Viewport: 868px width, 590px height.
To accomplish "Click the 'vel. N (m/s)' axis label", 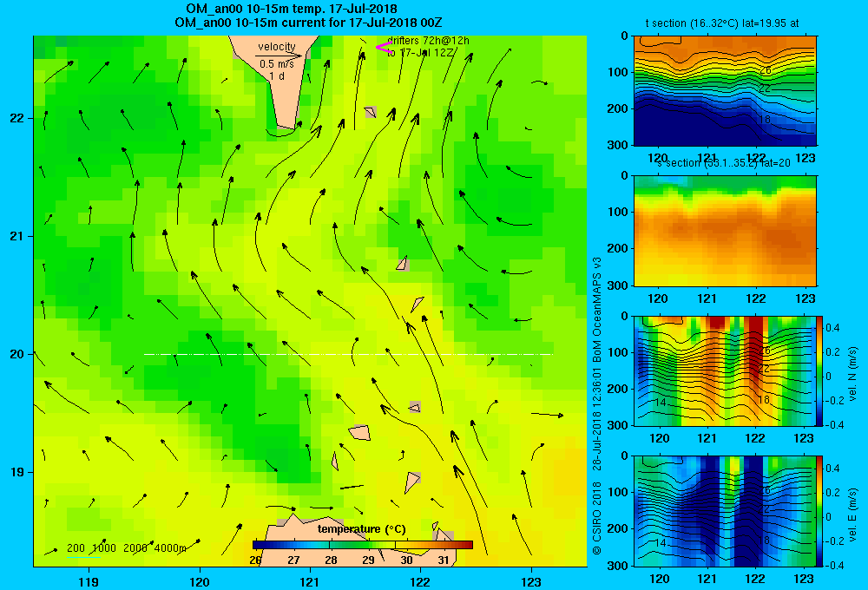I will pos(852,373).
